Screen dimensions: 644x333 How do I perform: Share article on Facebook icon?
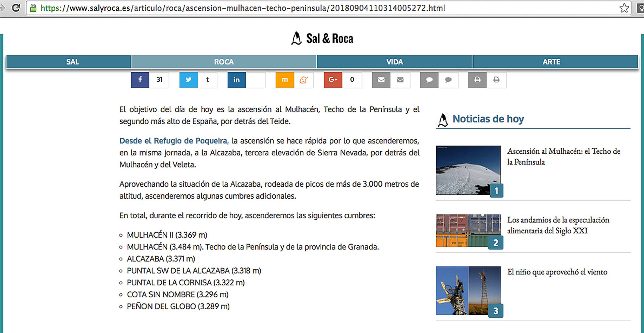point(140,80)
